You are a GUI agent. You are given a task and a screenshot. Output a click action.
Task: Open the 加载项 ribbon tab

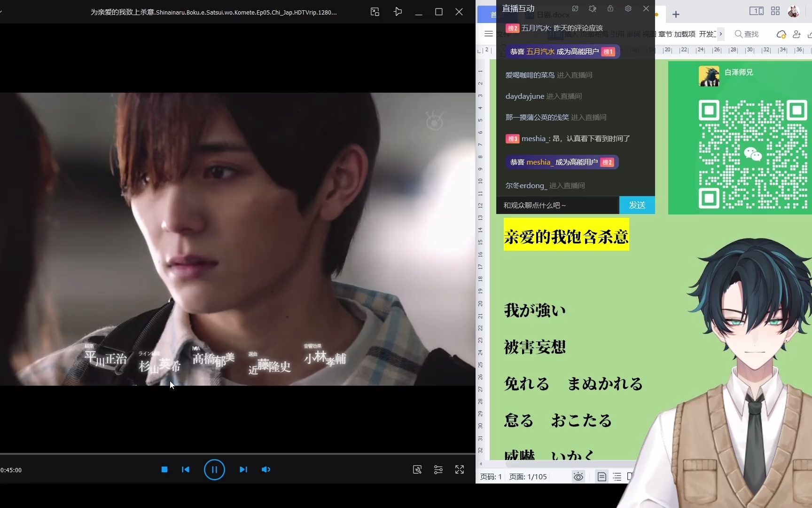click(685, 34)
